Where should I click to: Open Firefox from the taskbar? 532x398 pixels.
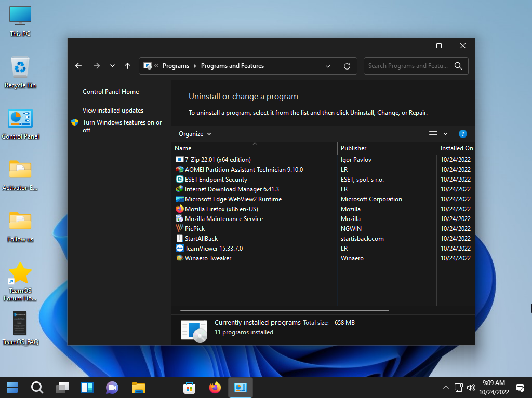215,388
